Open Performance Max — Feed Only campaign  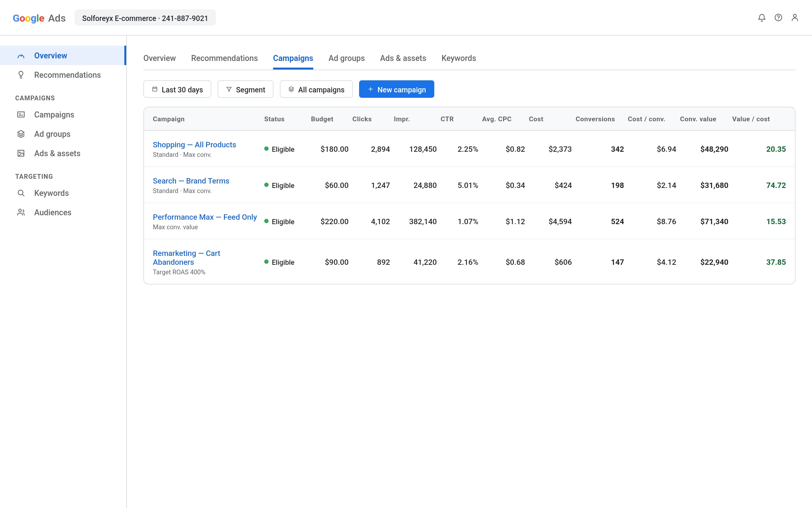(x=205, y=217)
